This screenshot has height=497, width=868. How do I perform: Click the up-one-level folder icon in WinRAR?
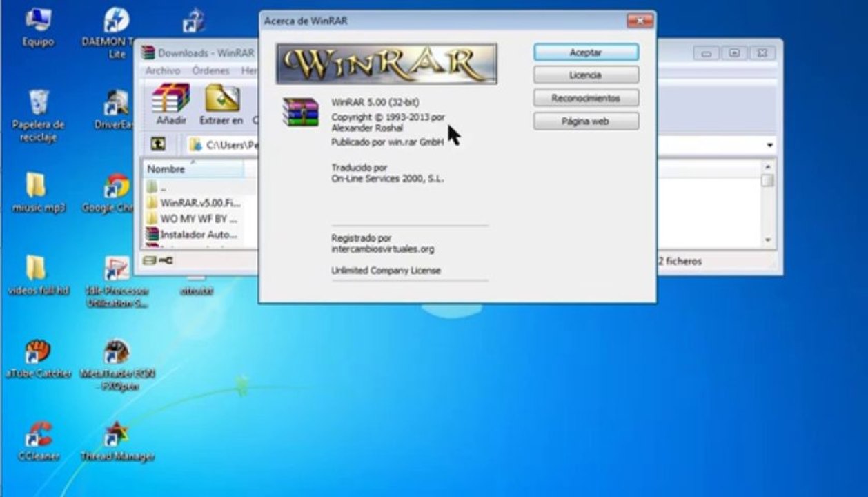click(159, 144)
